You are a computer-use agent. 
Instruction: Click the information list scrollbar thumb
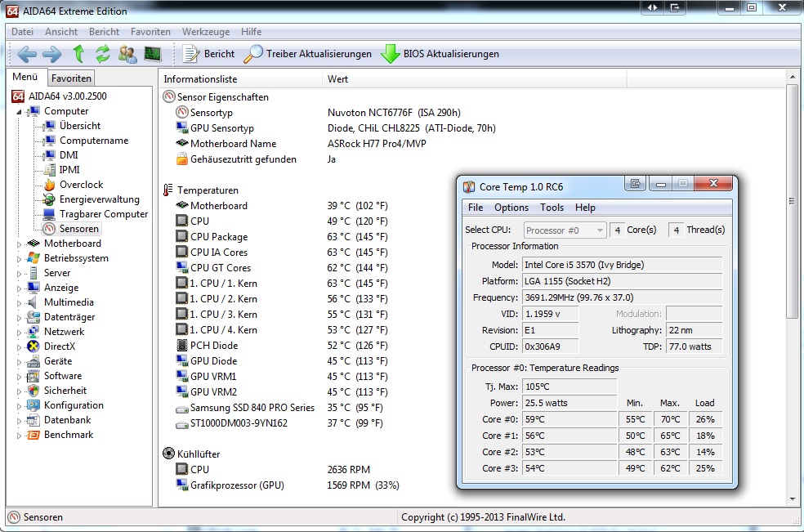[793, 201]
